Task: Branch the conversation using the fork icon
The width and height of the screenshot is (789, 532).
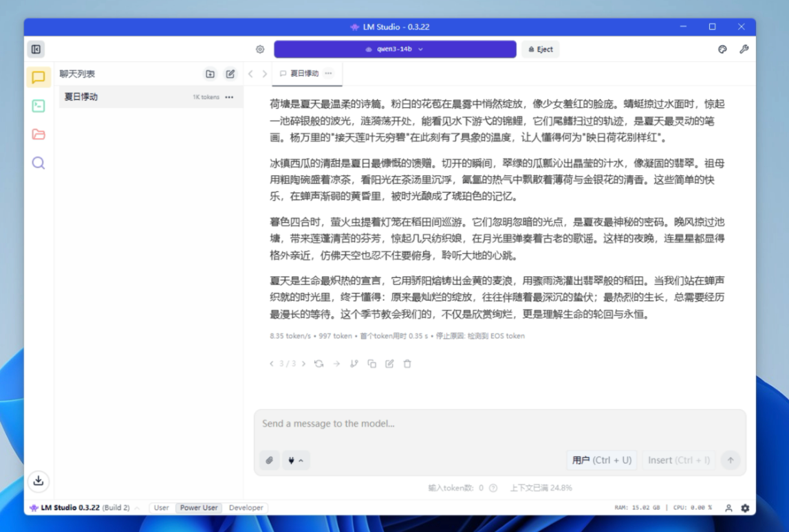Action: [354, 364]
